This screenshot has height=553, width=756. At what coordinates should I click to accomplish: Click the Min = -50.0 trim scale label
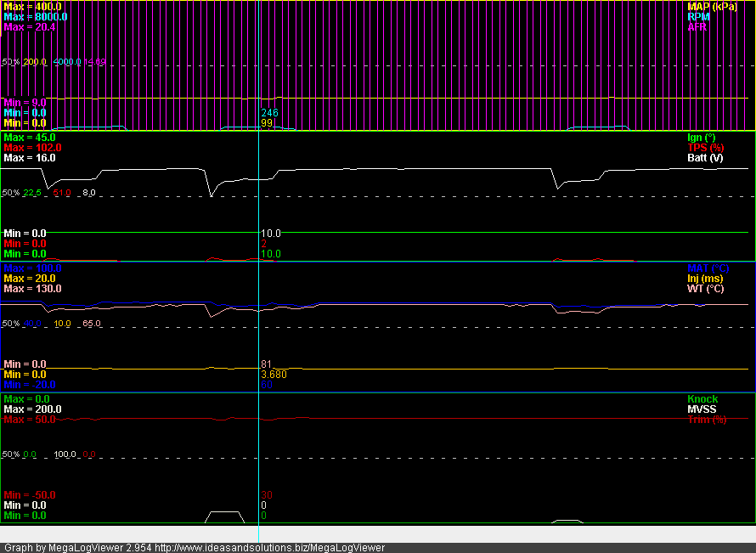coord(31,495)
